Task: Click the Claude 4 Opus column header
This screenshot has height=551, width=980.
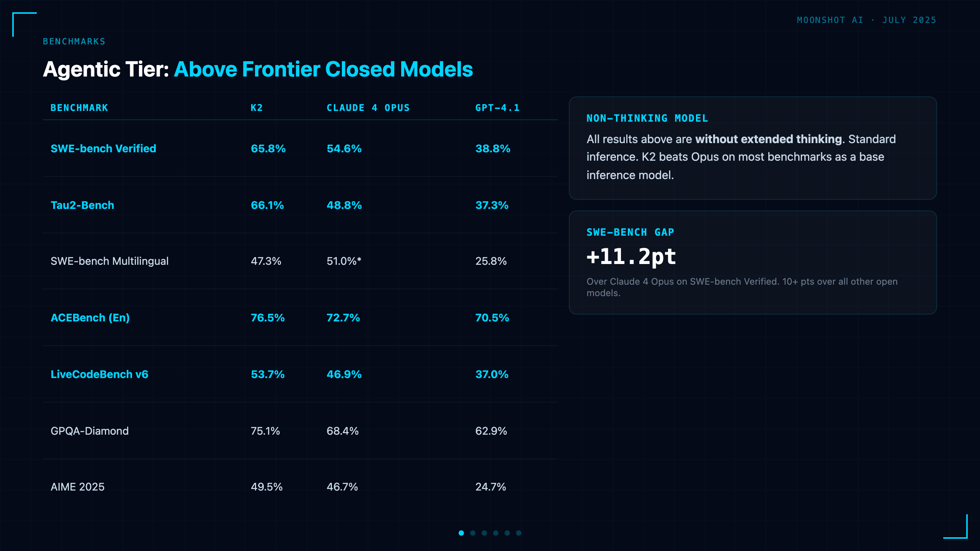Action: coord(368,108)
